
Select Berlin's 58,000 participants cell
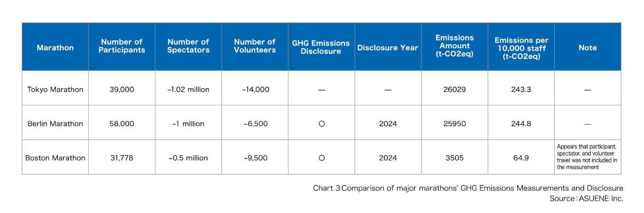point(122,124)
